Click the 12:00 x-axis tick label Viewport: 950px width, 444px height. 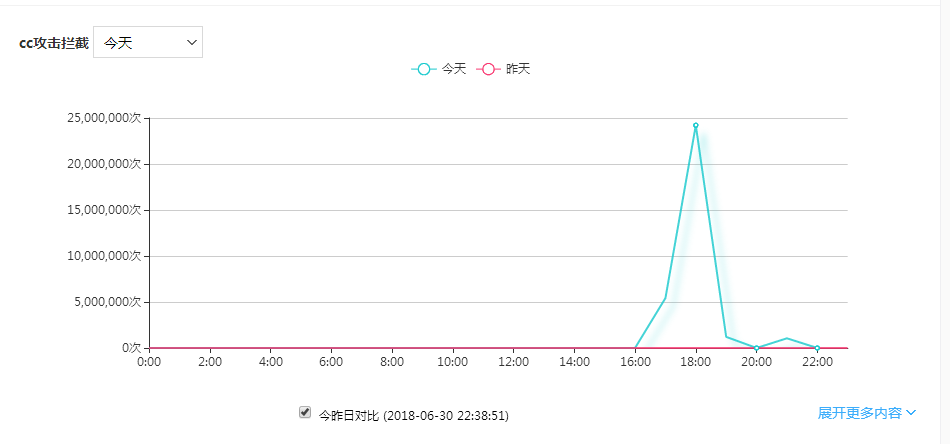[x=513, y=362]
